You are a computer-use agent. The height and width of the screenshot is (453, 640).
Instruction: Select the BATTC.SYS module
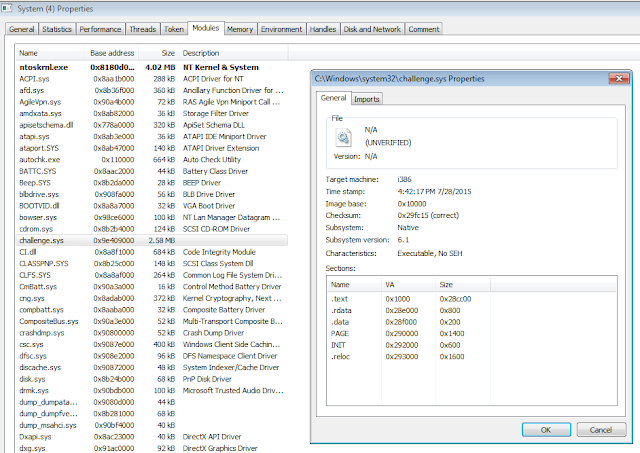coord(152,171)
